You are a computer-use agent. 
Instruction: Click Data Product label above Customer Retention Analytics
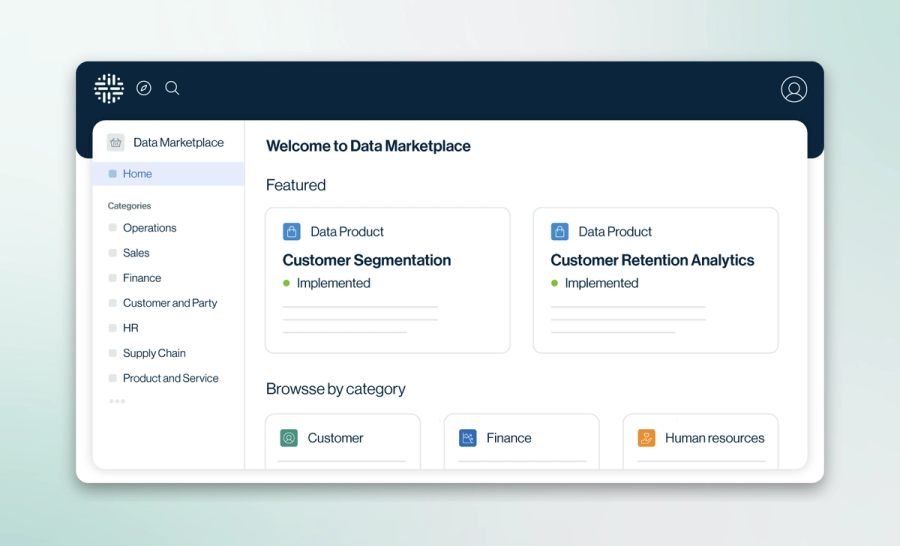pos(615,231)
